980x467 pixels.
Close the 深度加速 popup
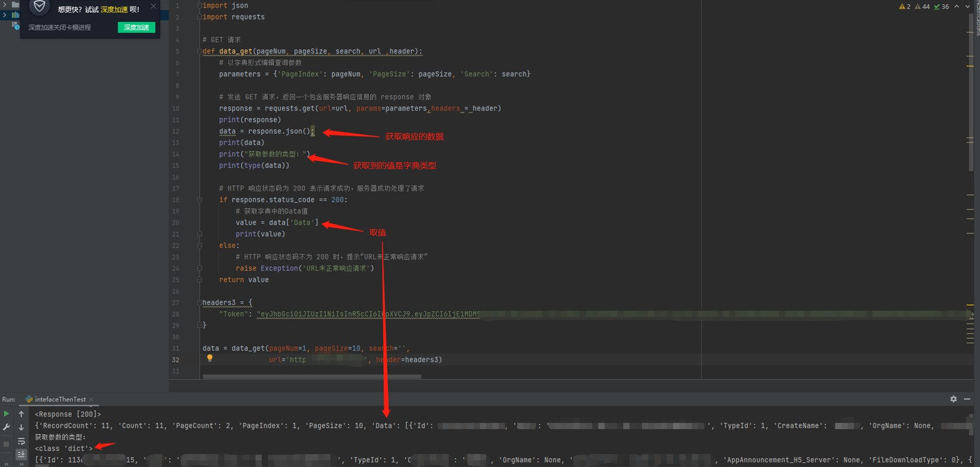pos(153,7)
